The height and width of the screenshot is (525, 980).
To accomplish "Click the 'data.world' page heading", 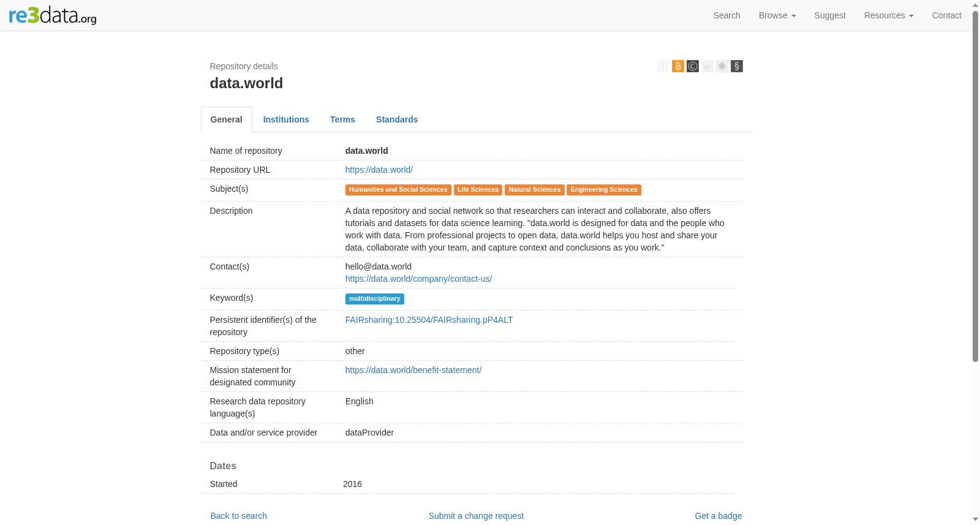I will (x=246, y=83).
